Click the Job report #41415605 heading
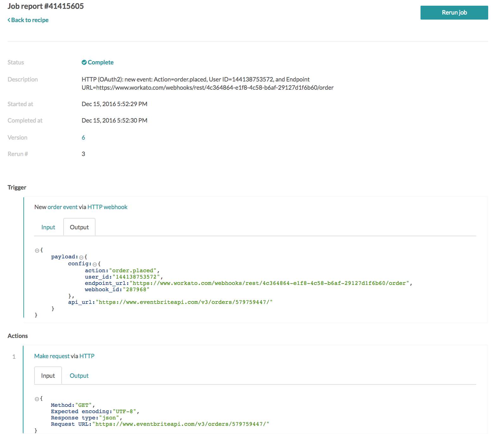 (46, 6)
